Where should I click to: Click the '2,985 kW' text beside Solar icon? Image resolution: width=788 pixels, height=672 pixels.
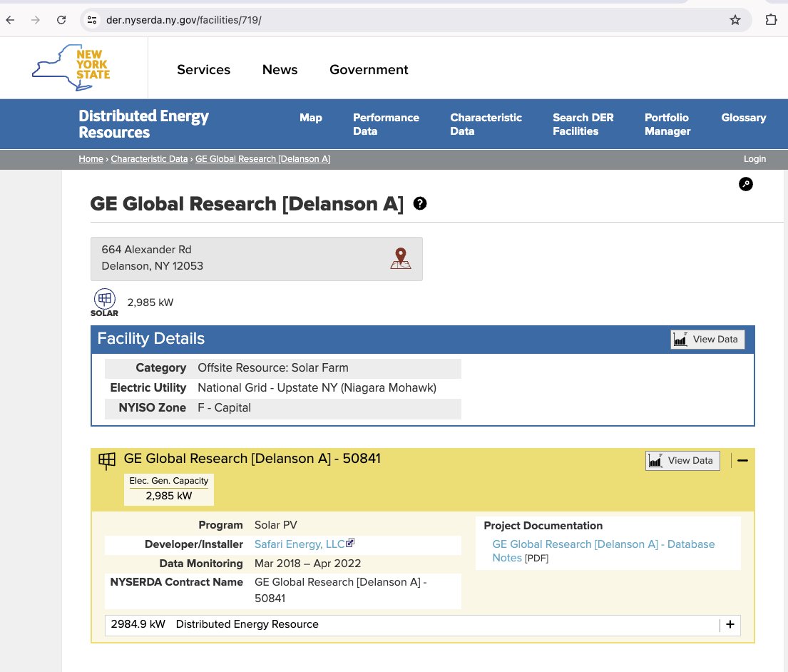pyautogui.click(x=150, y=302)
